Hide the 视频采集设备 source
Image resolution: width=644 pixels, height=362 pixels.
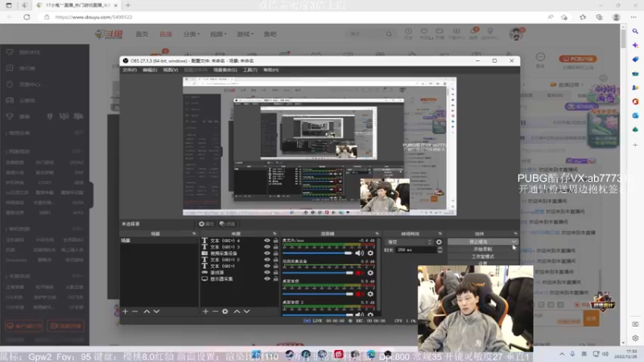267,253
